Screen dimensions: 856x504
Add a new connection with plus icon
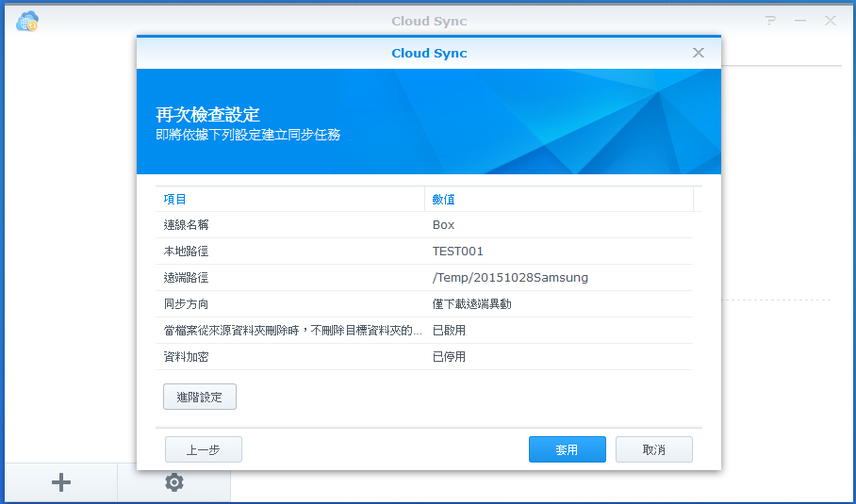[61, 482]
